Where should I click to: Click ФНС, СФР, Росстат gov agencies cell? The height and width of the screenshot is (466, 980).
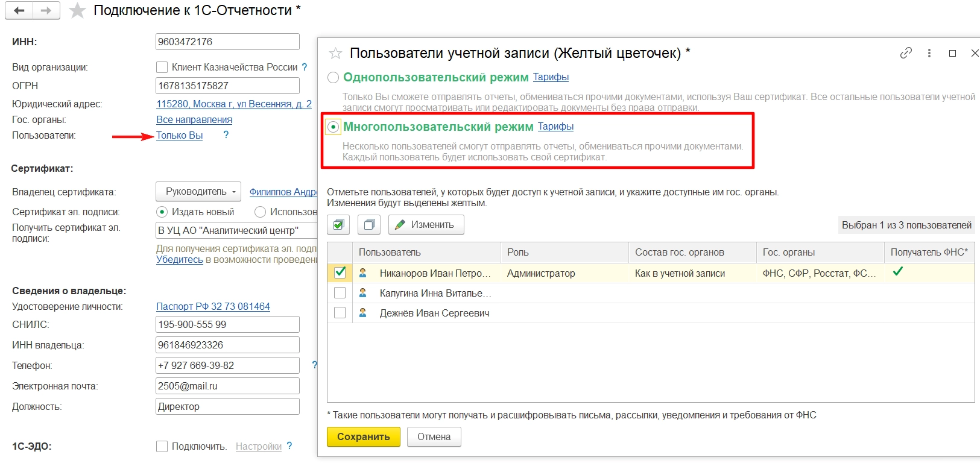[820, 273]
